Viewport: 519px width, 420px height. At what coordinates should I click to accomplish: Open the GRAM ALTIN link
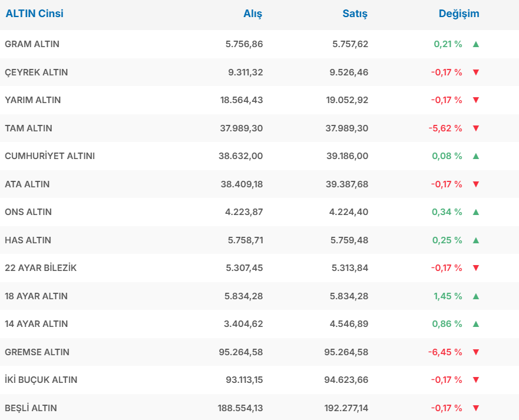pos(32,44)
